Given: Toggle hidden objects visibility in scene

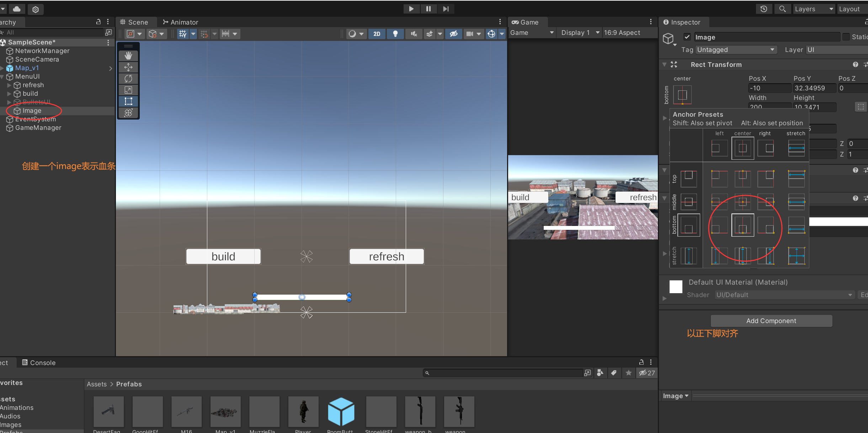Looking at the screenshot, I should (x=454, y=34).
